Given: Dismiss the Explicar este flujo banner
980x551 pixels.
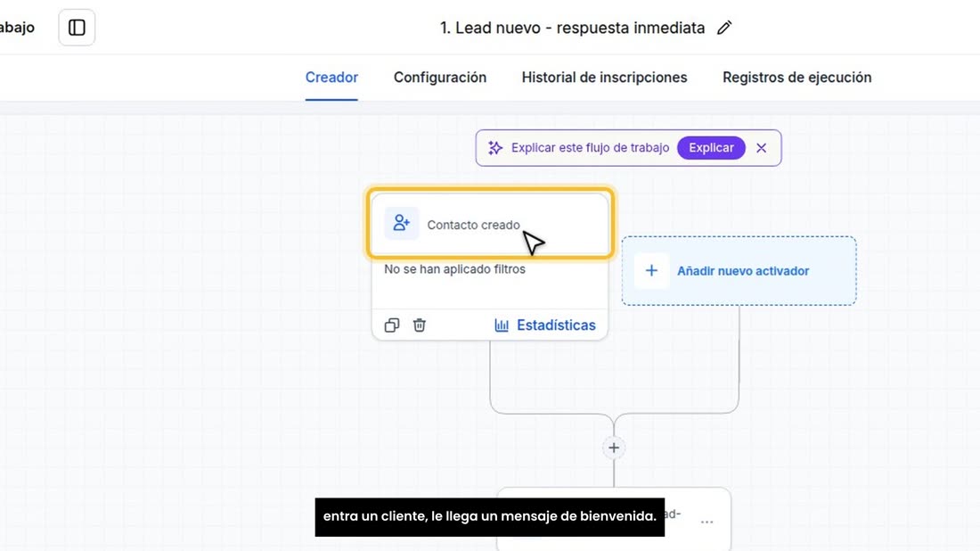Looking at the screenshot, I should [761, 148].
